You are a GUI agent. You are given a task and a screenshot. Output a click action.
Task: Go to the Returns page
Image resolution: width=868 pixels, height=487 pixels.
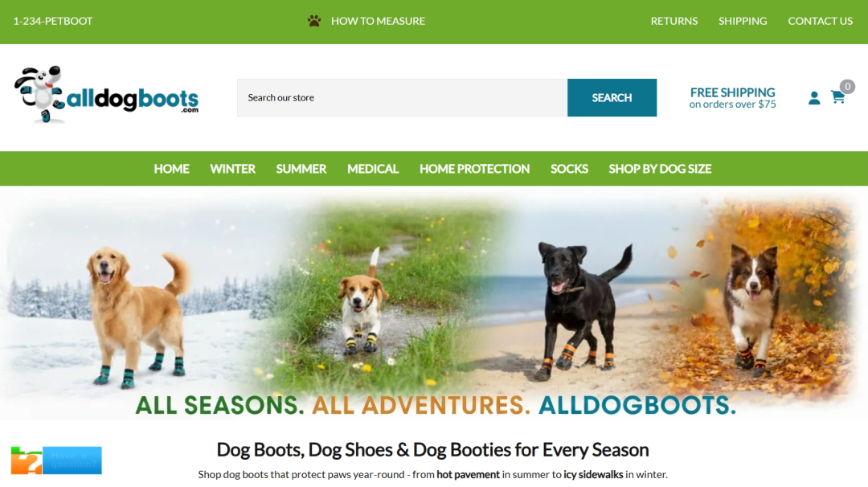click(x=674, y=21)
